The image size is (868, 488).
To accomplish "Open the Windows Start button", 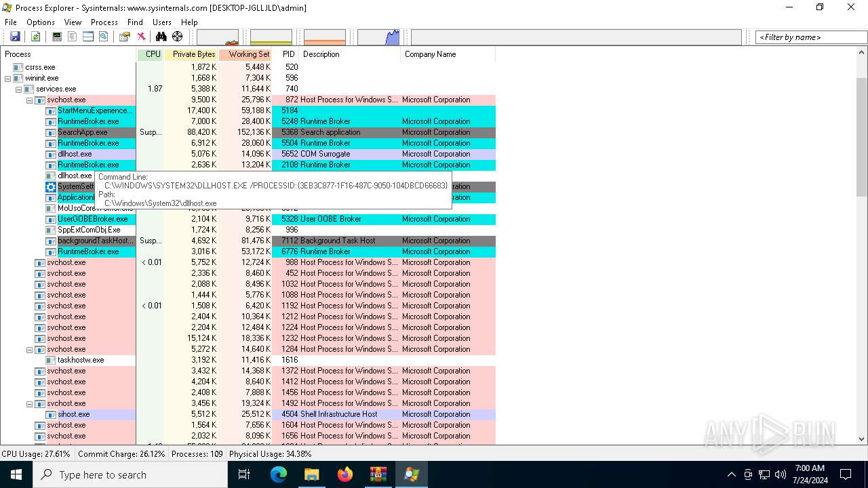I will pos(16,474).
